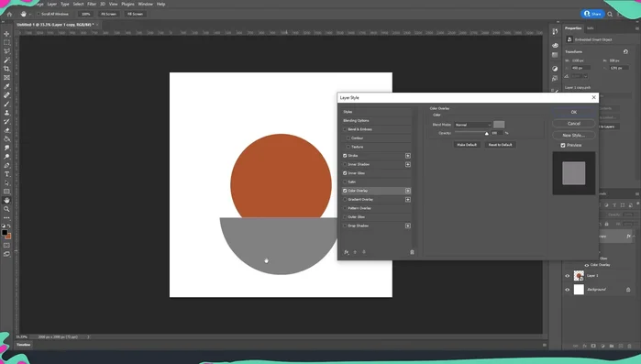Delete effect with Layer Style trash icon

(412, 252)
